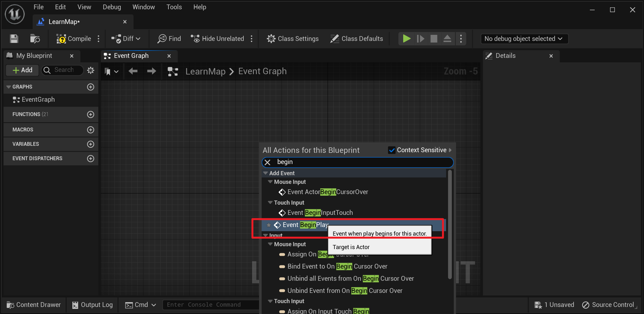Open play mode options three-dot menu
Image resolution: width=644 pixels, height=314 pixels.
[x=461, y=39]
